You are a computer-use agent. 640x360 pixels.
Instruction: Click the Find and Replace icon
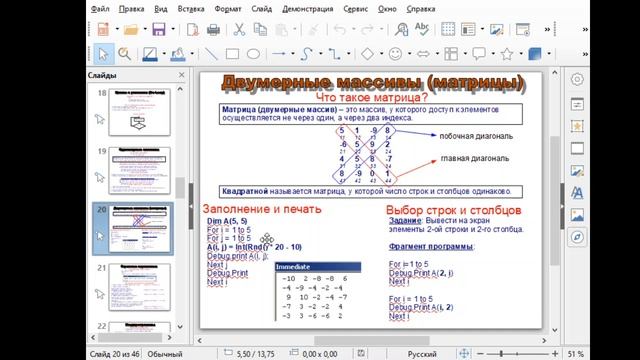coord(402,29)
